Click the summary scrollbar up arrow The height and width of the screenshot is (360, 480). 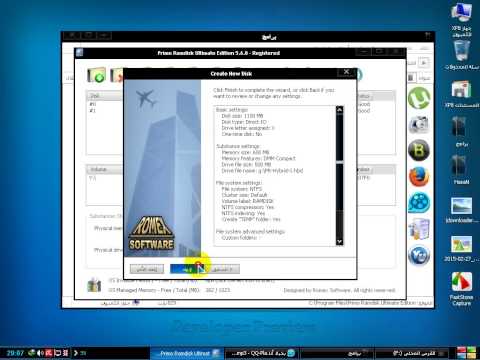(339, 110)
